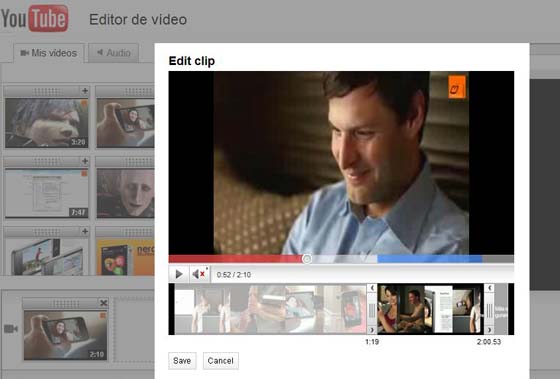Click the faded filmstrip before 1:19

click(x=271, y=309)
